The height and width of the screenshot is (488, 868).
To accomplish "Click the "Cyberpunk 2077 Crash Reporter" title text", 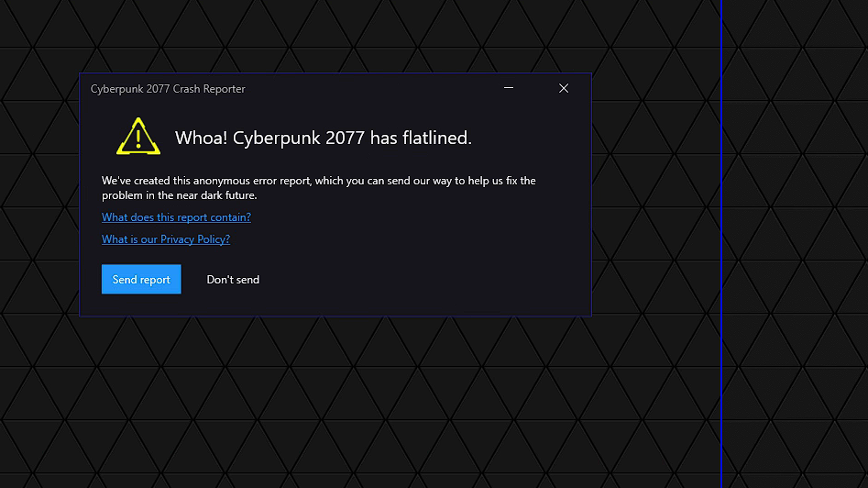I will 168,89.
